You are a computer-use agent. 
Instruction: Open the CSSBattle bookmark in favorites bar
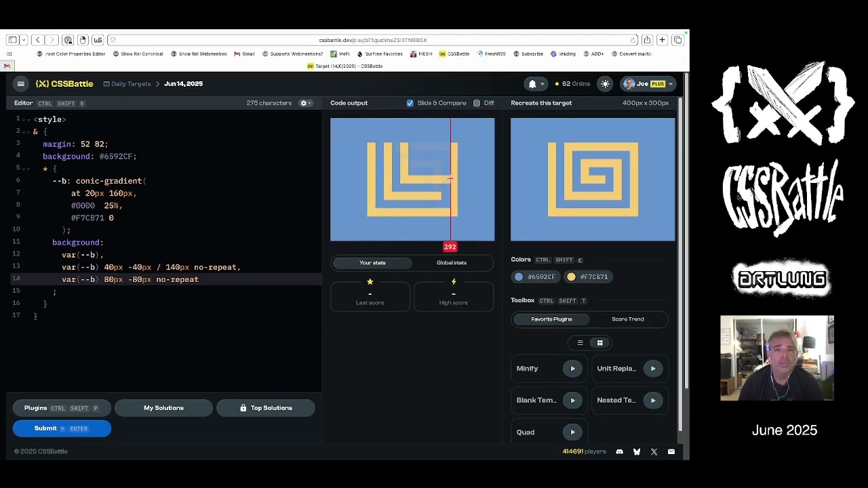coord(454,54)
